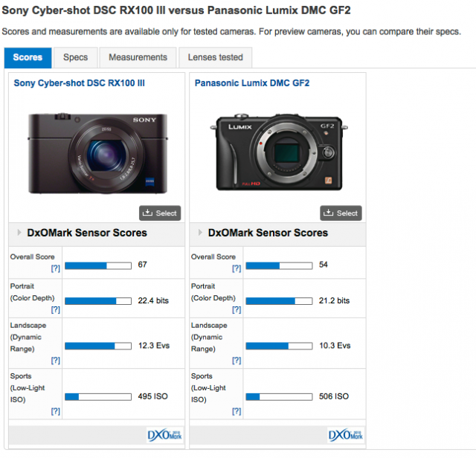Viewport: 476px width, 458px height.
Task: Select button under the Sony camera
Action: pyautogui.click(x=160, y=213)
